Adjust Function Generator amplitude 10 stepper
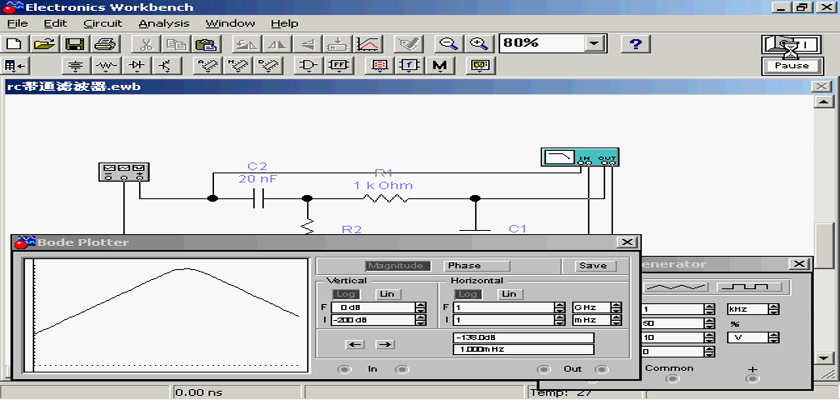Screen dimensions: 840x400 tap(709, 338)
